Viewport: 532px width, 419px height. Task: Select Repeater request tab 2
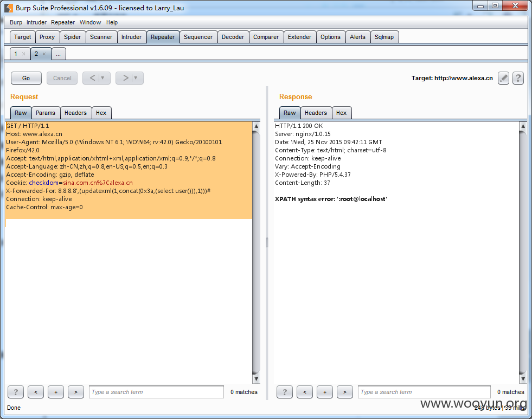37,54
